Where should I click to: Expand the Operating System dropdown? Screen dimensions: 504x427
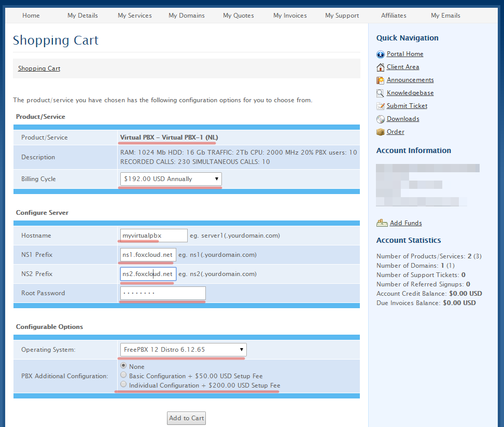[183, 350]
